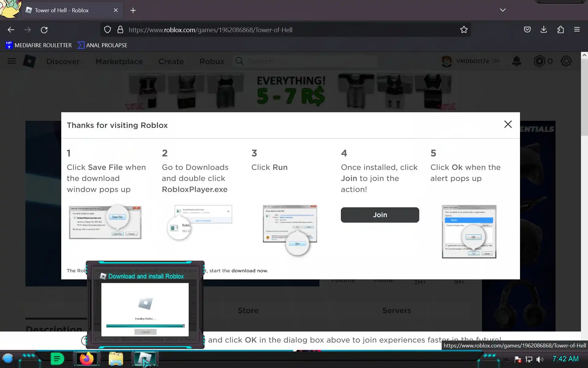588x368 pixels.
Task: Cancel the Roblox installation
Action: pyautogui.click(x=145, y=332)
